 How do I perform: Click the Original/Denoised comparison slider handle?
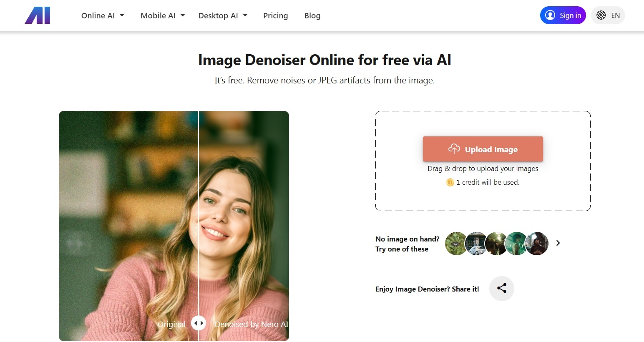point(199,323)
